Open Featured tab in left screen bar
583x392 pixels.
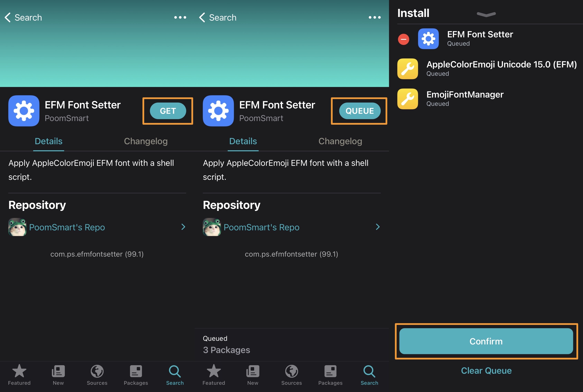pos(19,375)
